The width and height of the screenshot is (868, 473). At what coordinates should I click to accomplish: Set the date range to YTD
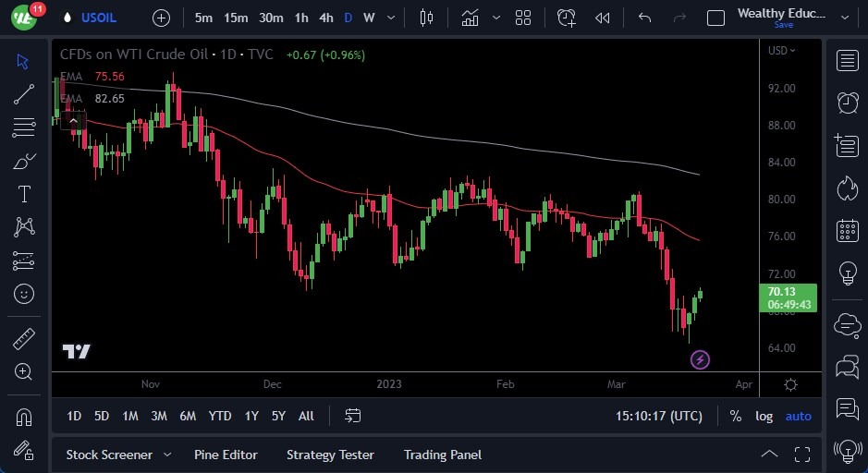(220, 416)
